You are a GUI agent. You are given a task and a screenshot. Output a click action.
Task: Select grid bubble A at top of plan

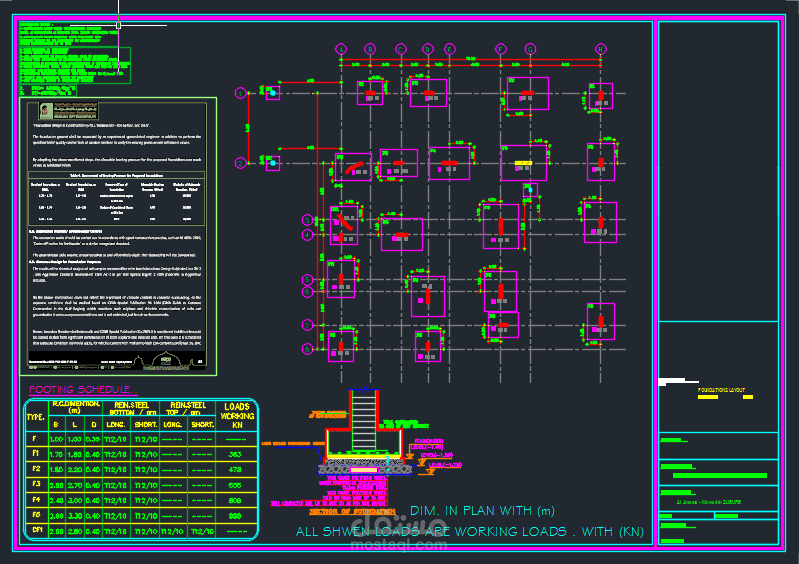tap(341, 49)
